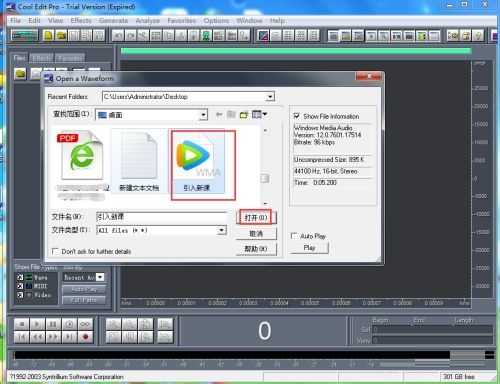Click the waveform/multitrack view switch button

click(25, 35)
